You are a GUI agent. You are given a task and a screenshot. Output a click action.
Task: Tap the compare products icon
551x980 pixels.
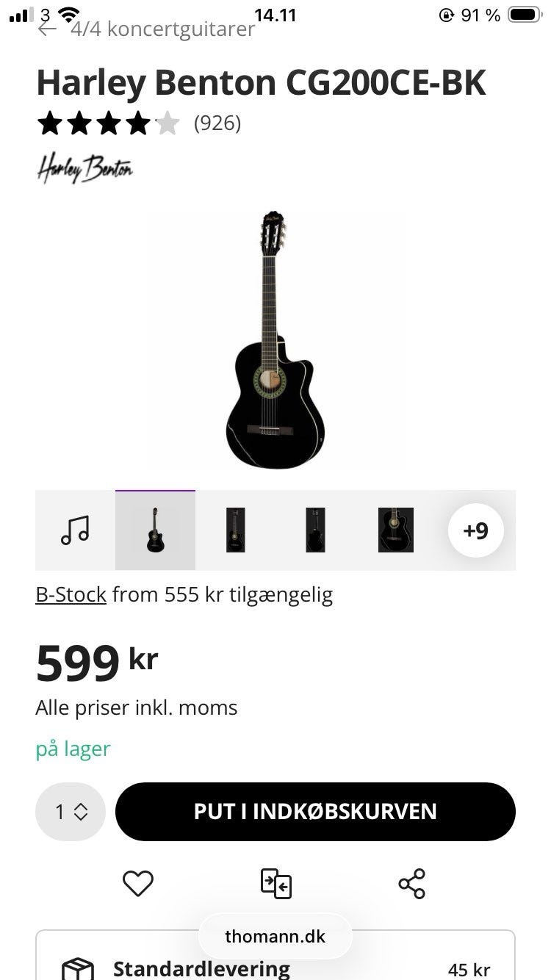276,883
